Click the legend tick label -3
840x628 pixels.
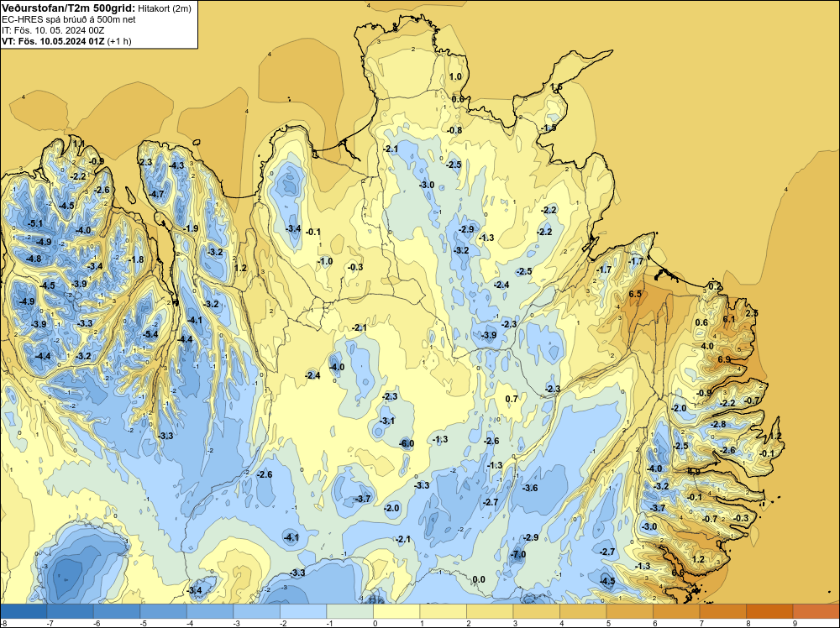click(x=236, y=623)
